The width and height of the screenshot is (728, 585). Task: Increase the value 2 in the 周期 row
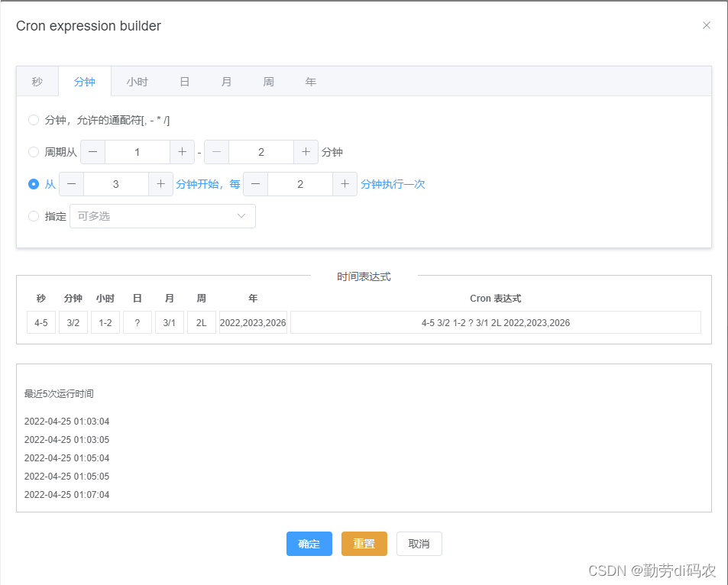pyautogui.click(x=306, y=151)
